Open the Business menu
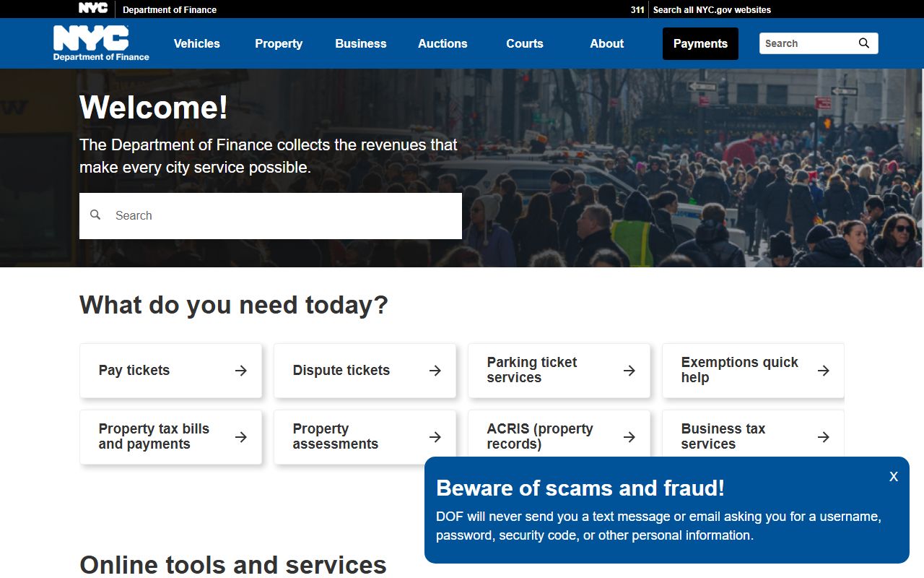The width and height of the screenshot is (924, 578). click(361, 43)
